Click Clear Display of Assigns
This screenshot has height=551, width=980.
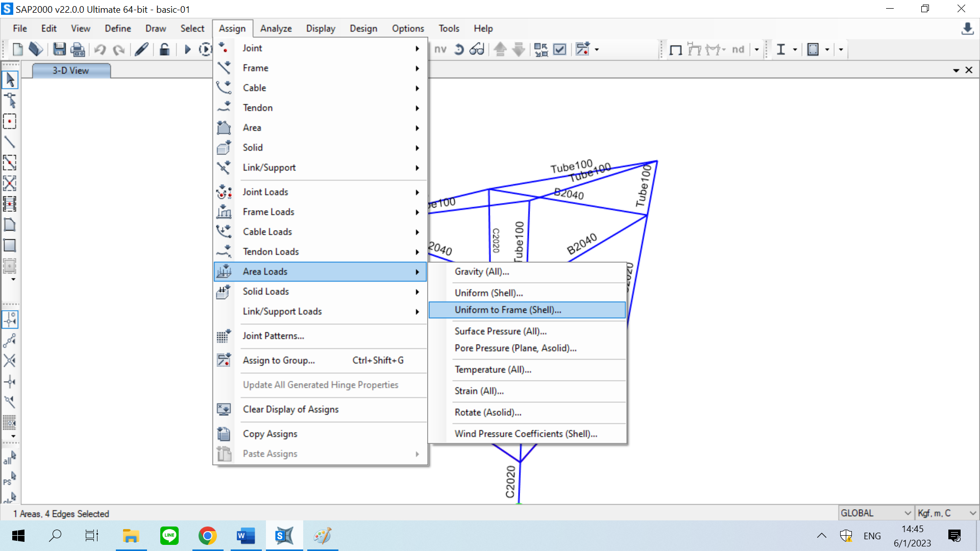tap(290, 409)
